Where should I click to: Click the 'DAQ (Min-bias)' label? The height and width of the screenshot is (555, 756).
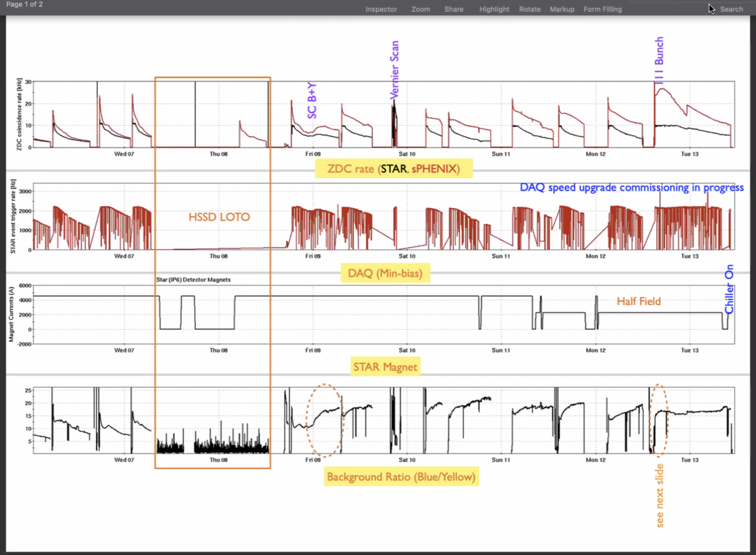pos(385,273)
